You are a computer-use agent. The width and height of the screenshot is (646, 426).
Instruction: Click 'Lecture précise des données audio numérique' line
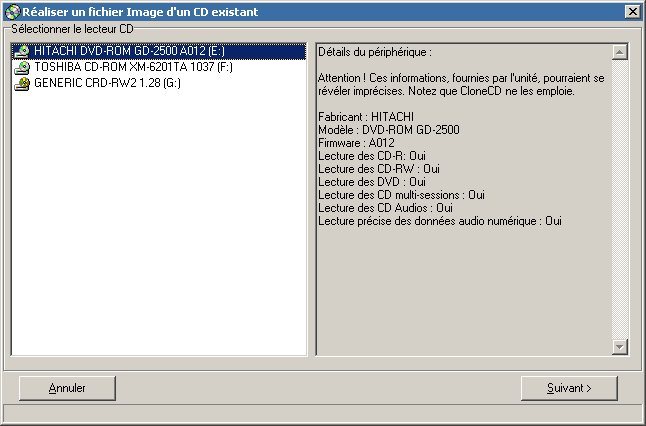coord(440,221)
